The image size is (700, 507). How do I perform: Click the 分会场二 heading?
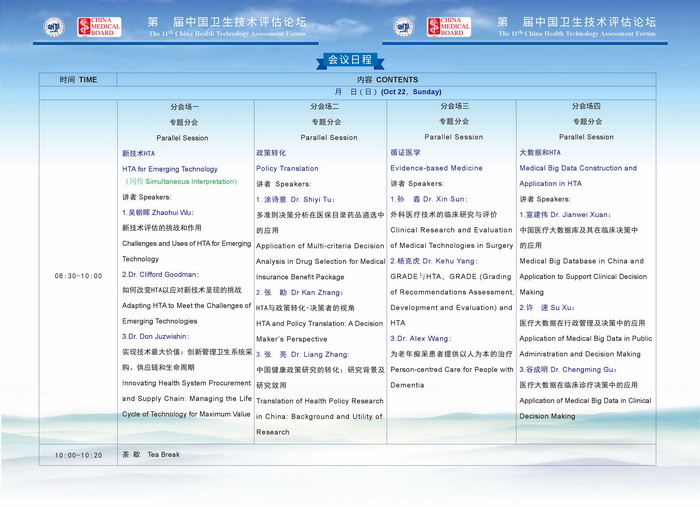(325, 107)
